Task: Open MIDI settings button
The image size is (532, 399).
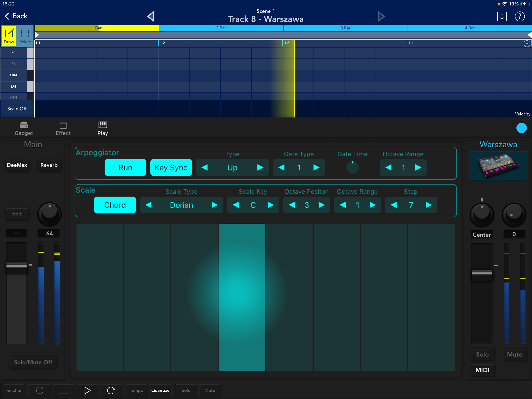Action: point(482,370)
